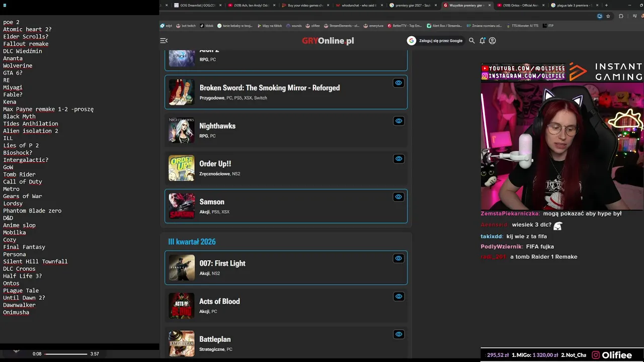The image size is (644, 362).
Task: Open the Aion 2 cover thumbnail
Action: click(182, 58)
